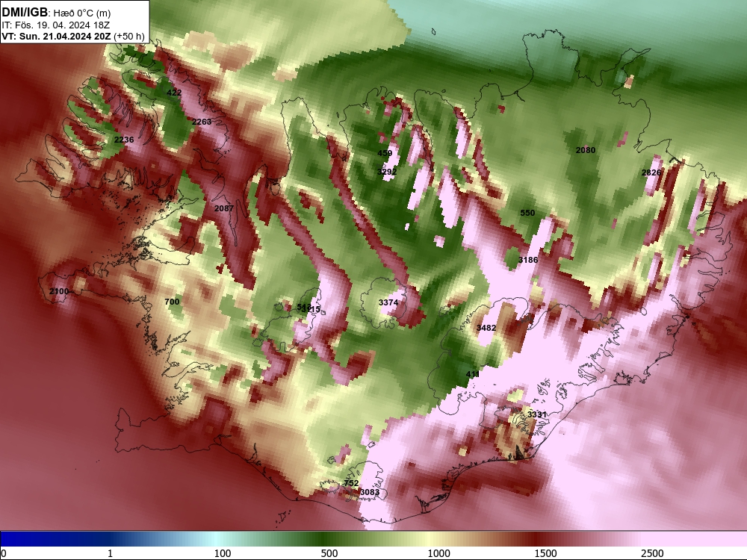Click the 100 tick on the color scale

(223, 553)
